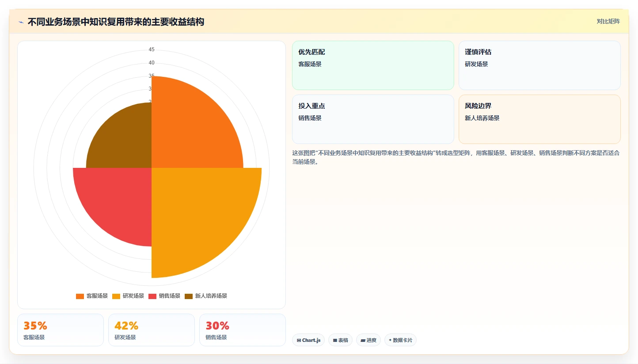
Task: Click the 30% stat card
Action: (x=243, y=330)
